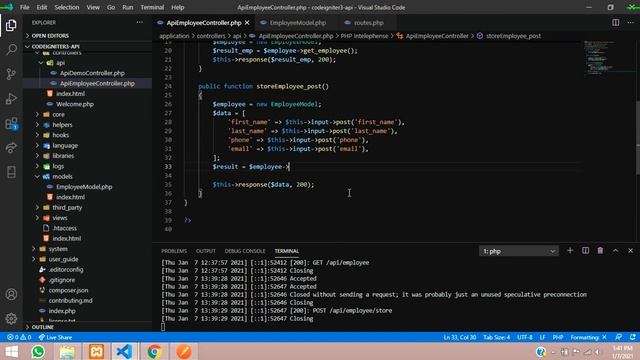Image resolution: width=640 pixels, height=360 pixels.
Task: Kill terminal with trash icon
Action: click(x=600, y=251)
